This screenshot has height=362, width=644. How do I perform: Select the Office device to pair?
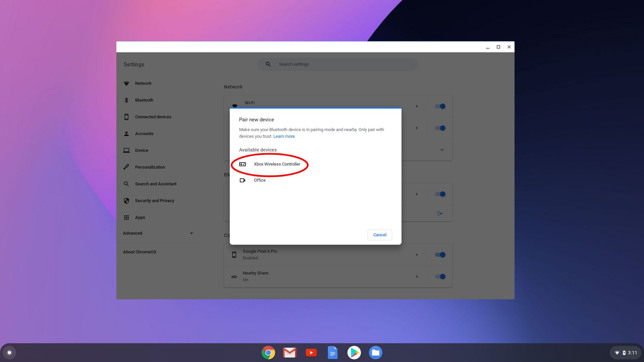315,180
